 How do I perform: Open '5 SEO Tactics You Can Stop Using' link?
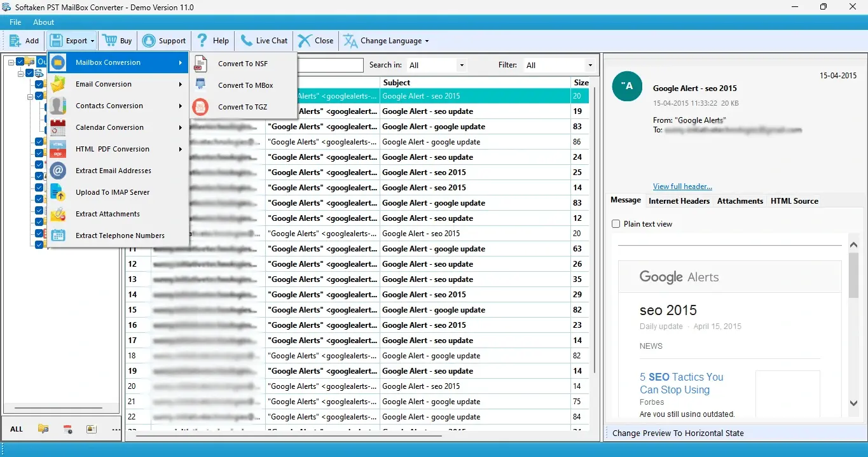[682, 383]
